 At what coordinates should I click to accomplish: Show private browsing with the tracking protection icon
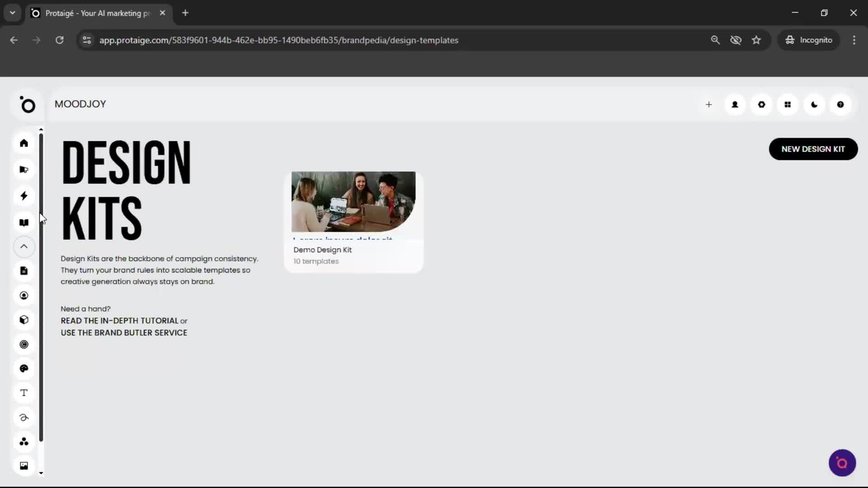pyautogui.click(x=736, y=40)
